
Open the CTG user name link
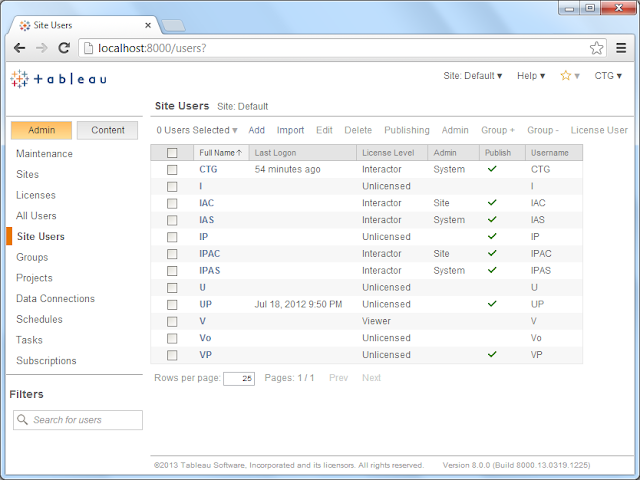click(208, 169)
